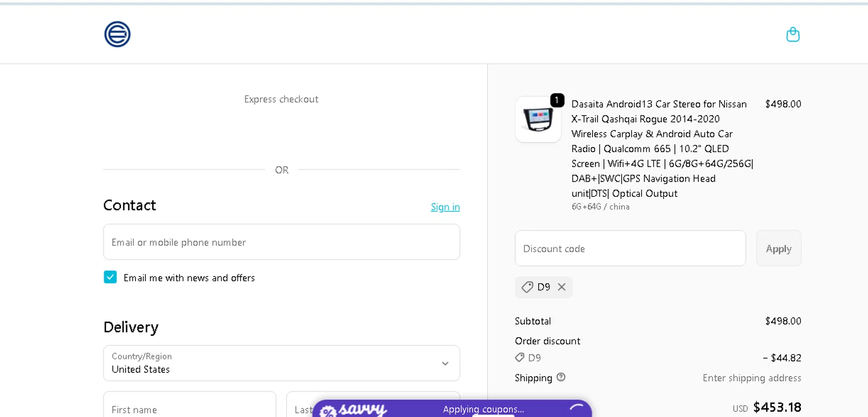Follow the Sign in link
Viewport: 868px width, 417px height.
[445, 207]
